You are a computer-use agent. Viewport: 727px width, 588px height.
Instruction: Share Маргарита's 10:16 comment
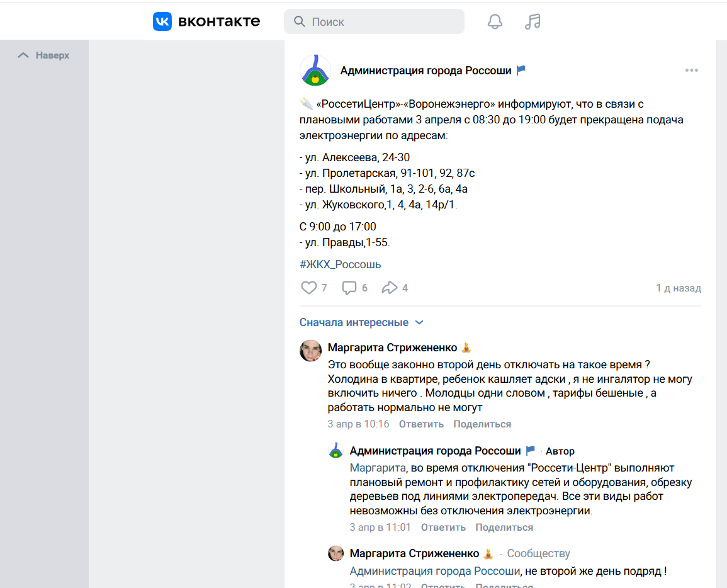coord(482,424)
